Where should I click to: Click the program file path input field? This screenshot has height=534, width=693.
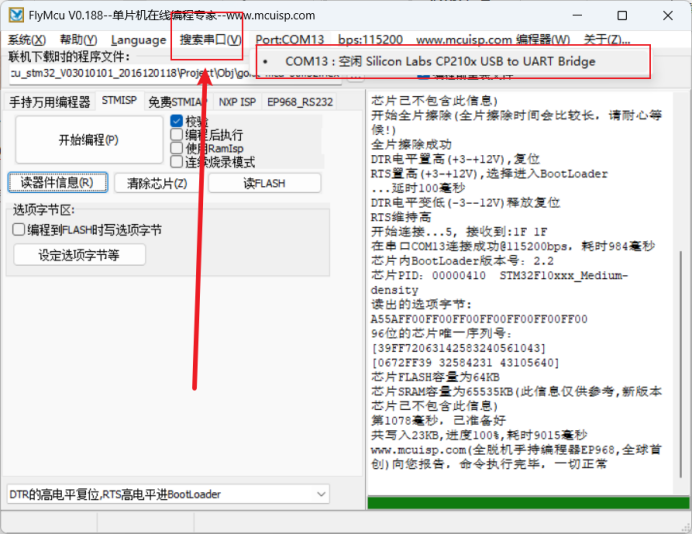point(175,73)
